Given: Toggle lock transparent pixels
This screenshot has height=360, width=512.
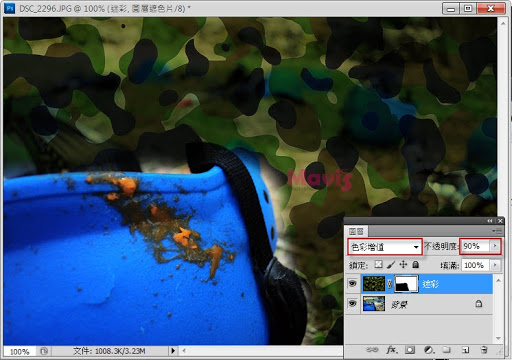Looking at the screenshot, I should 378,265.
